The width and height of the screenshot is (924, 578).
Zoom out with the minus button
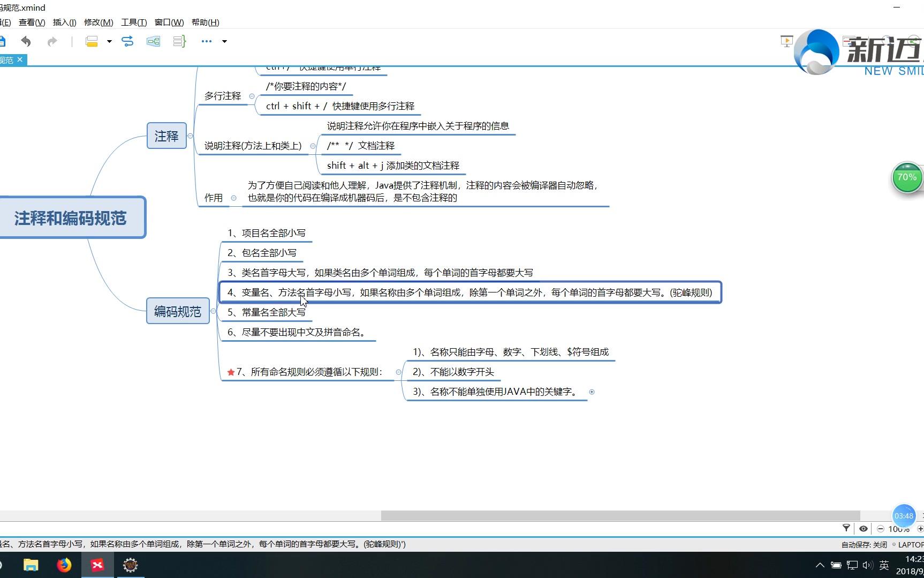point(881,529)
